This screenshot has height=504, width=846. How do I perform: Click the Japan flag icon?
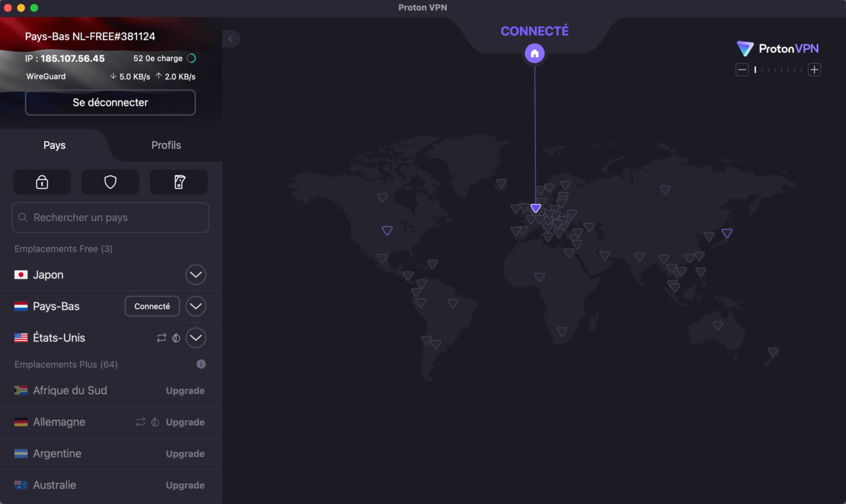pyautogui.click(x=21, y=275)
